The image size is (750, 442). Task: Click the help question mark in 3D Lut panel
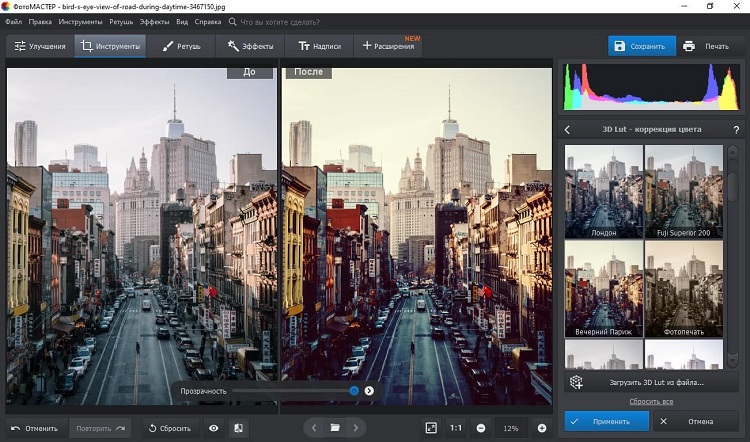pyautogui.click(x=735, y=130)
